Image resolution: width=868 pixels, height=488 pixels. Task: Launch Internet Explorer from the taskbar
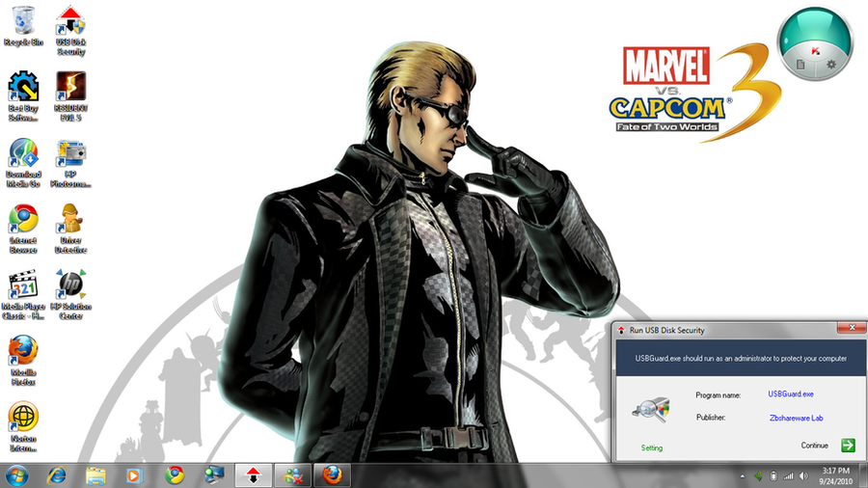57,475
